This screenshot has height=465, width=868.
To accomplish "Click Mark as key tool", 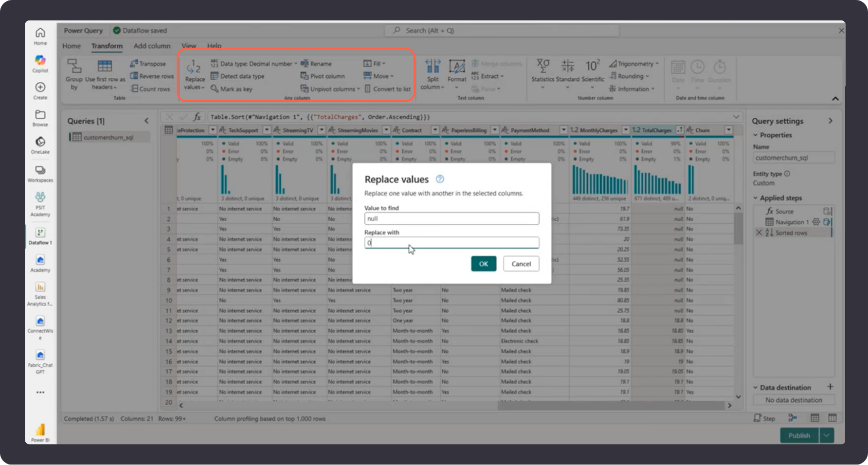I will [232, 89].
